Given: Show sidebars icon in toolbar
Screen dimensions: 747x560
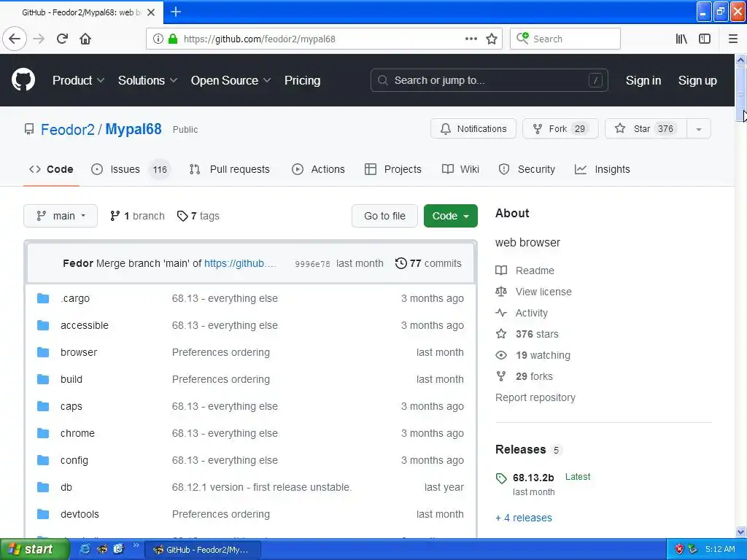Looking at the screenshot, I should click(705, 39).
